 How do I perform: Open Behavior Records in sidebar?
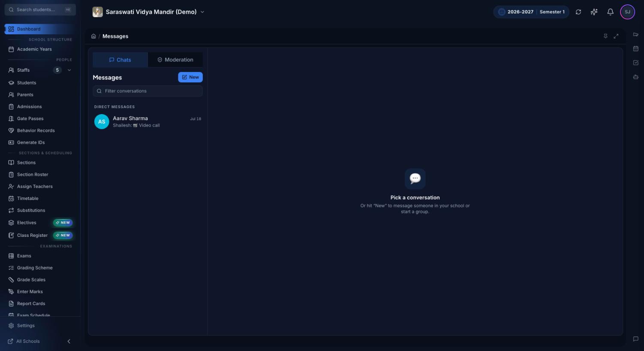point(40,130)
